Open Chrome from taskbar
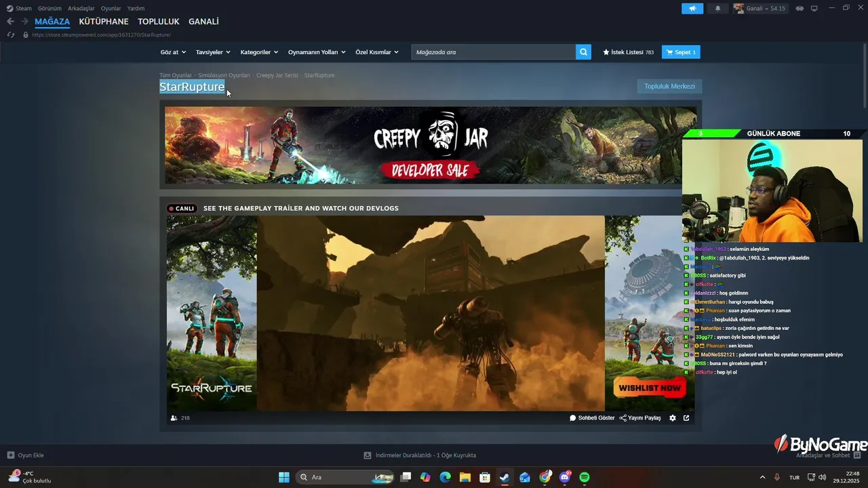Image resolution: width=868 pixels, height=488 pixels. coord(545,477)
